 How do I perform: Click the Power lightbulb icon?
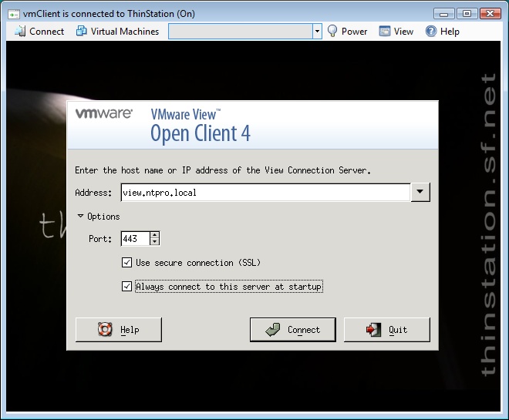(332, 32)
